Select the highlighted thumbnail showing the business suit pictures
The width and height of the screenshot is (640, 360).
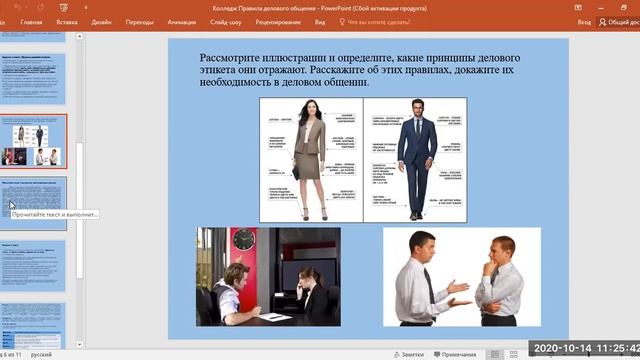[x=33, y=142]
